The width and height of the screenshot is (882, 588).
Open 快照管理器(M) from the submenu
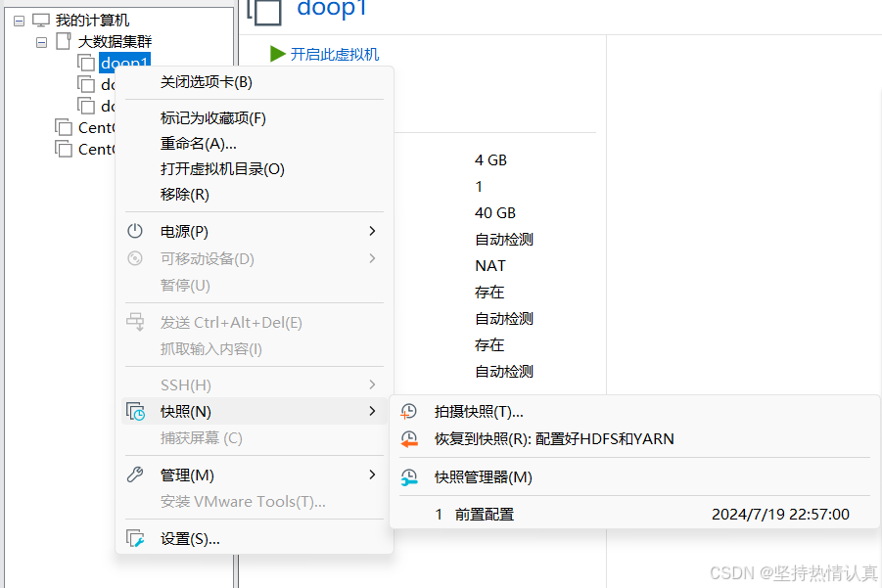[634, 477]
